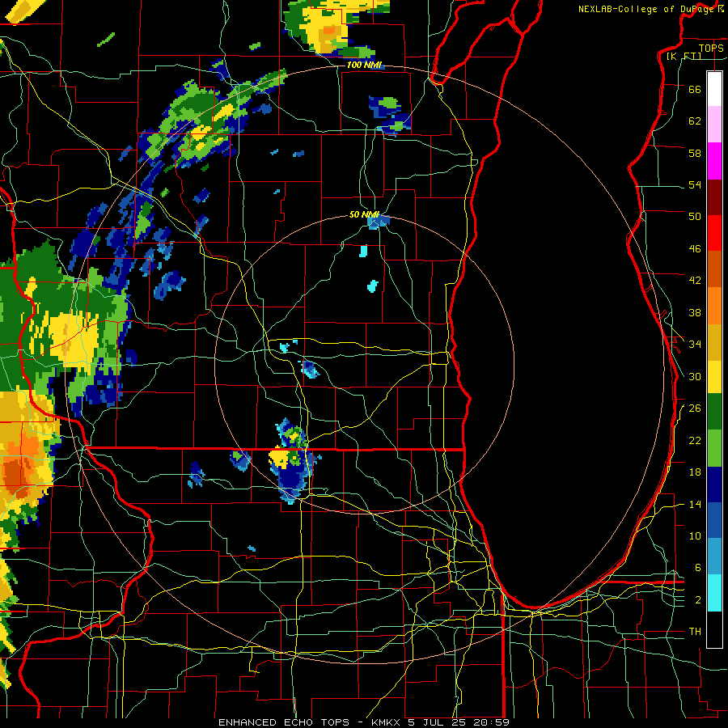Click the legend value 66

[x=695, y=89]
